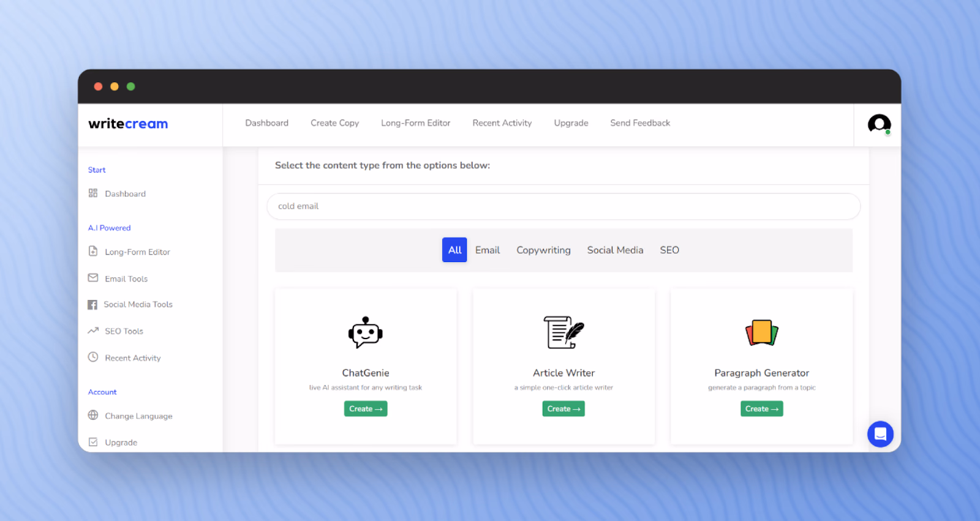This screenshot has width=980, height=521.
Task: Open Dashboard in the top navigation
Action: (x=266, y=123)
